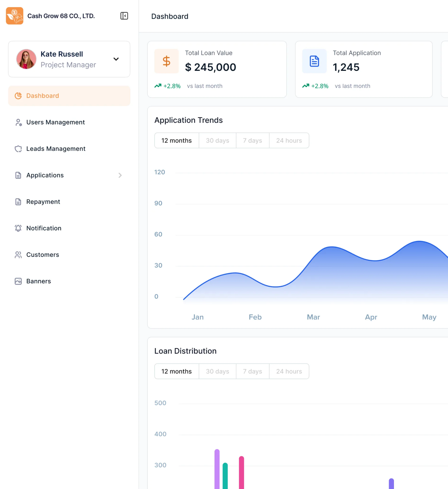448x489 pixels.
Task: Click the Leads Management icon
Action: click(18, 149)
